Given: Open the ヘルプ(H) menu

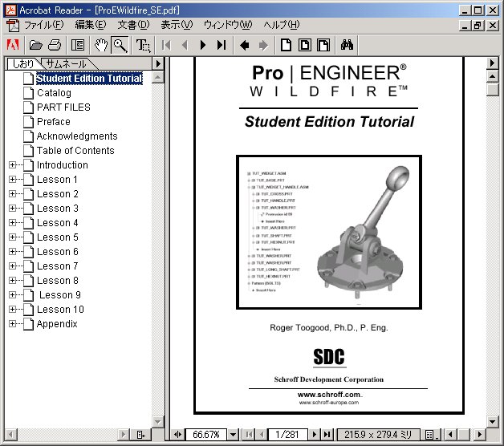Looking at the screenshot, I should tap(281, 25).
